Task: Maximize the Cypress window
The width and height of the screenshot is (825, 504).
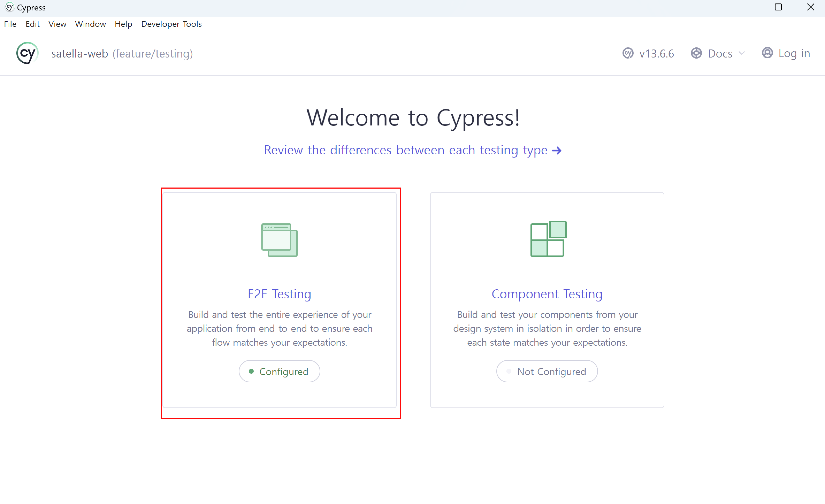Action: click(778, 7)
